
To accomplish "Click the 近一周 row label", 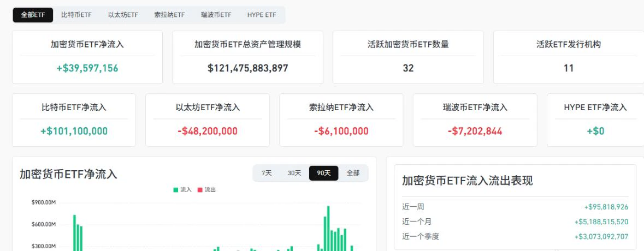I will tap(413, 207).
